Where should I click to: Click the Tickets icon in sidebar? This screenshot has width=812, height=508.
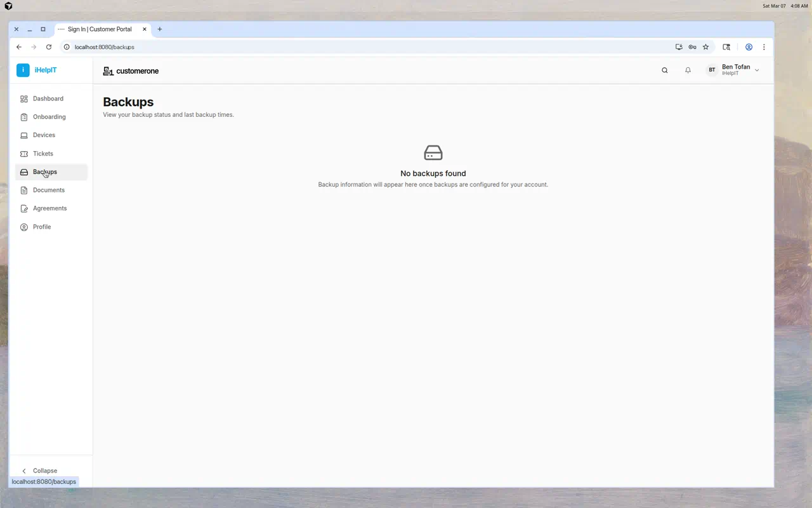click(24, 154)
